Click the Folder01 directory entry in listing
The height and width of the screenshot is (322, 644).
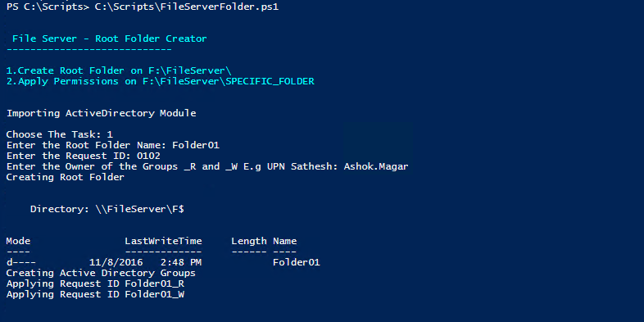pos(297,262)
